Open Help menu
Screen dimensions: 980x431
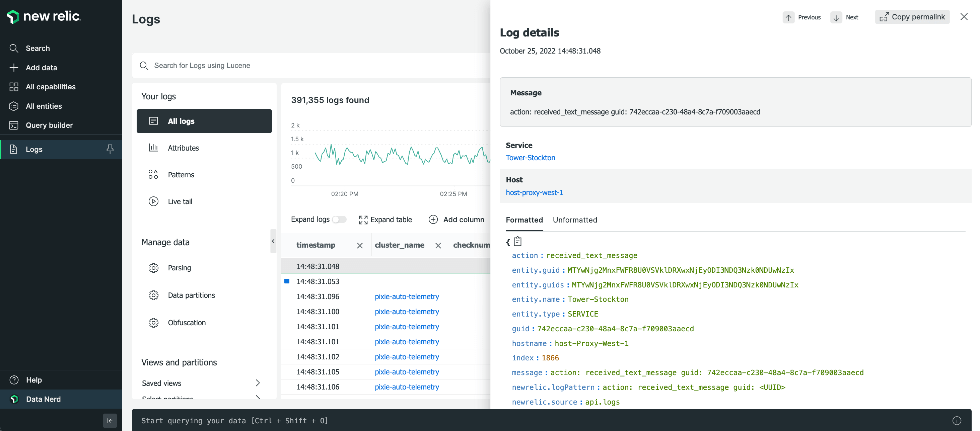61,380
